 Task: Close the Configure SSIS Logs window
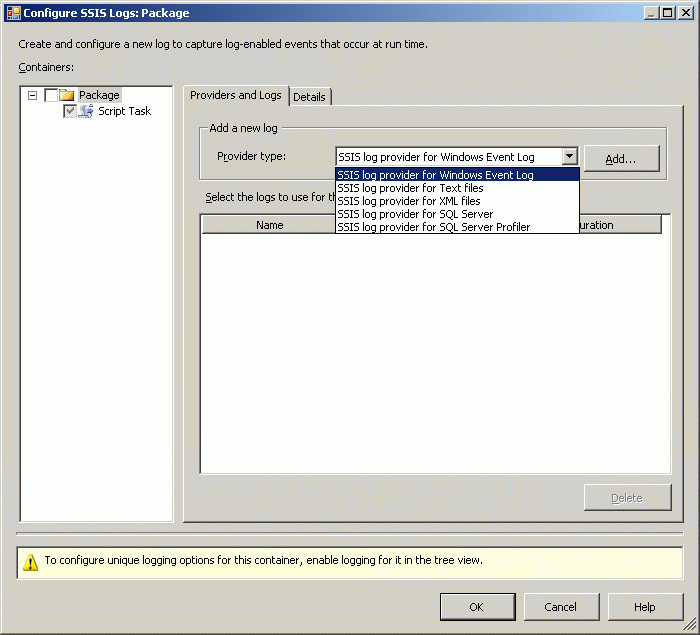685,13
